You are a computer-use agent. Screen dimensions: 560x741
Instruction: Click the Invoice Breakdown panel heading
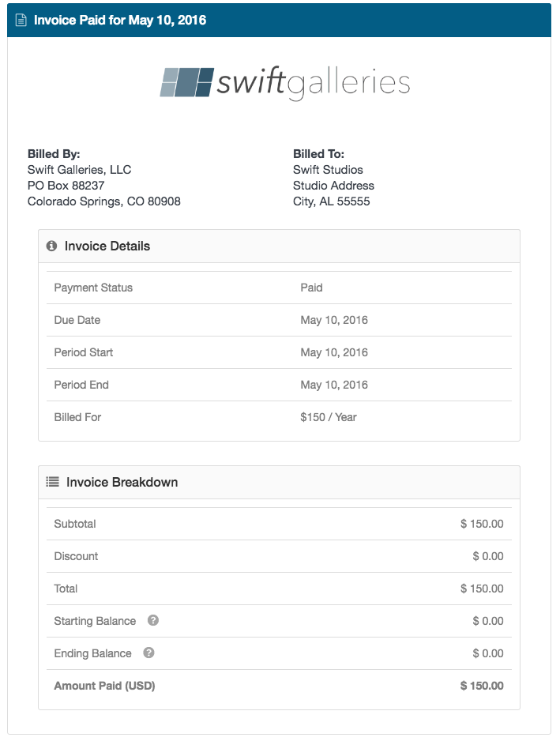click(x=122, y=482)
